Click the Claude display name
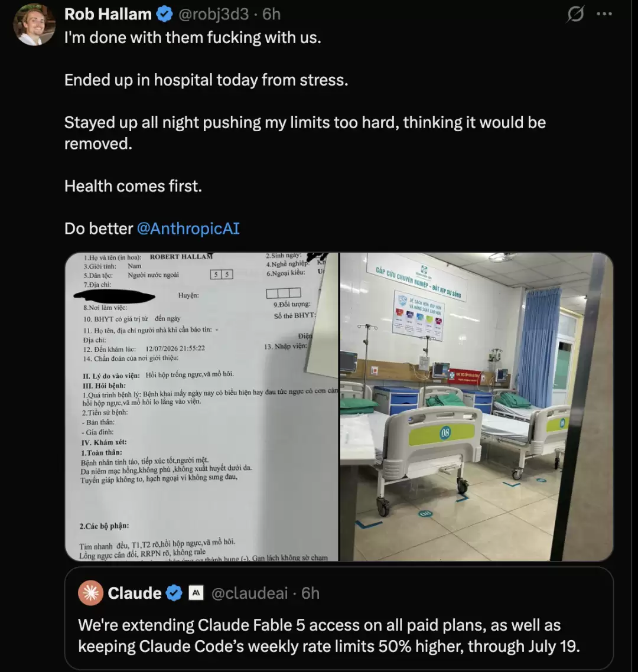The height and width of the screenshot is (672, 638). tap(134, 593)
